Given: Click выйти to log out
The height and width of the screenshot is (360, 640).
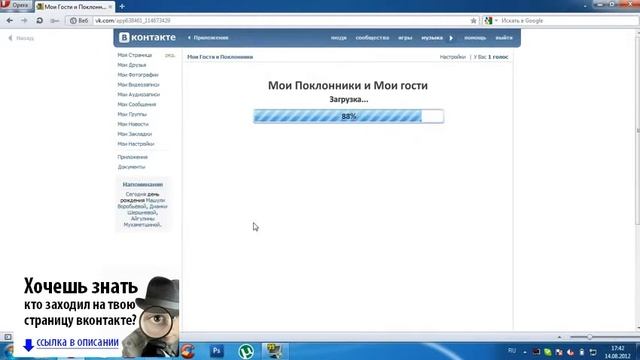Looking at the screenshot, I should pos(504,38).
